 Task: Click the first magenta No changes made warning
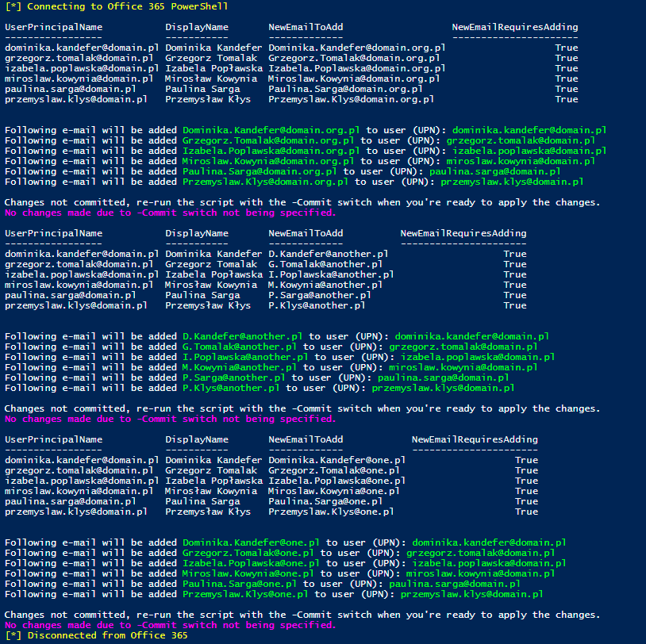click(x=170, y=213)
